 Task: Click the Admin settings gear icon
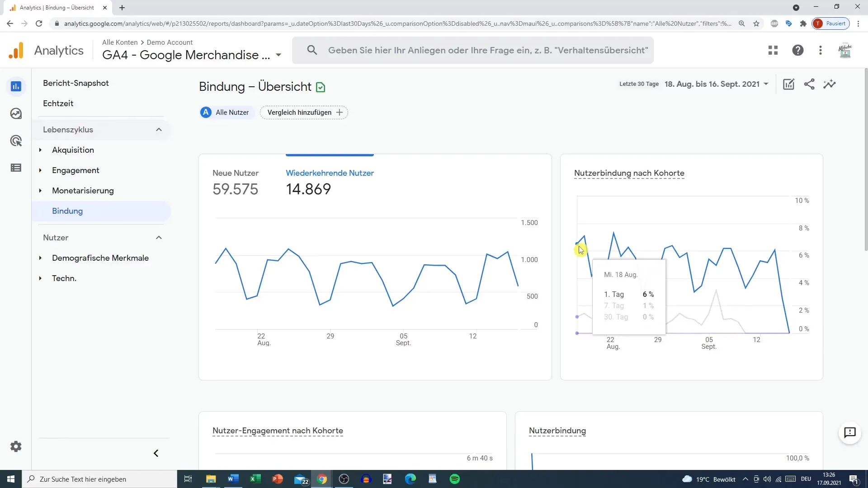coord(15,446)
